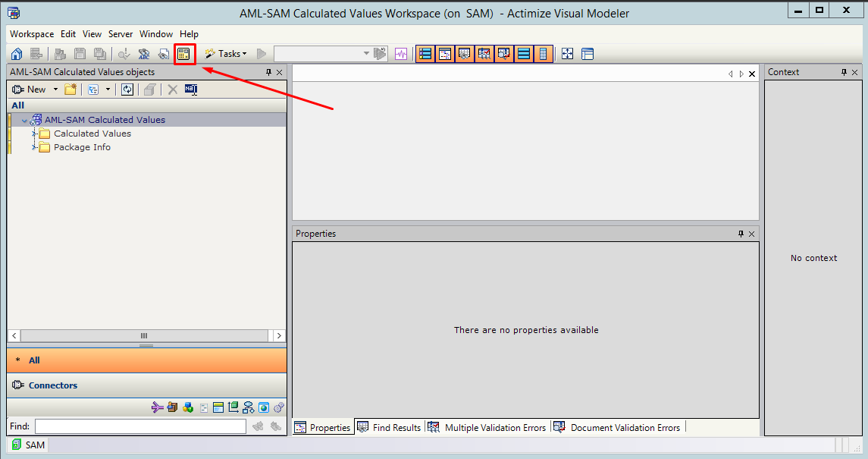Click the blue globe window icon

point(264,407)
